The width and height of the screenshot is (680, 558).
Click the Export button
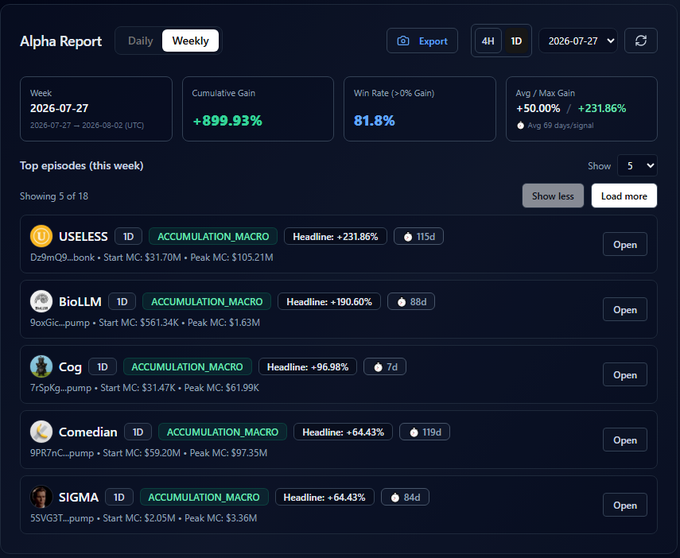pyautogui.click(x=422, y=41)
